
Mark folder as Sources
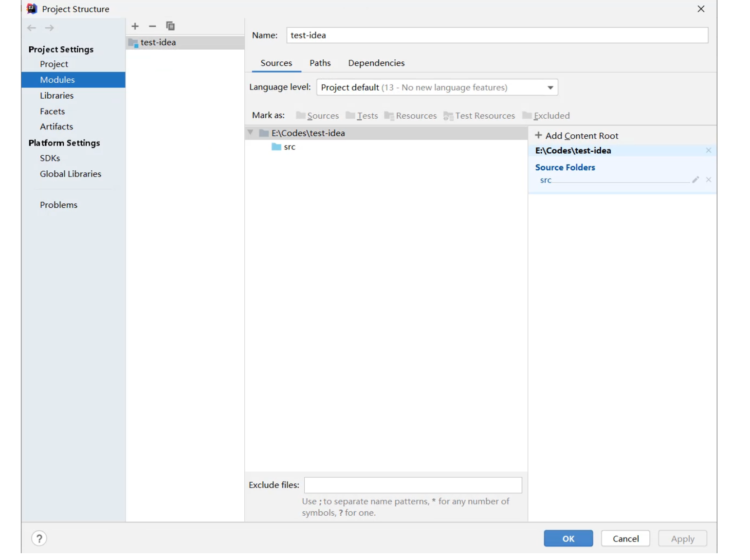tap(317, 116)
